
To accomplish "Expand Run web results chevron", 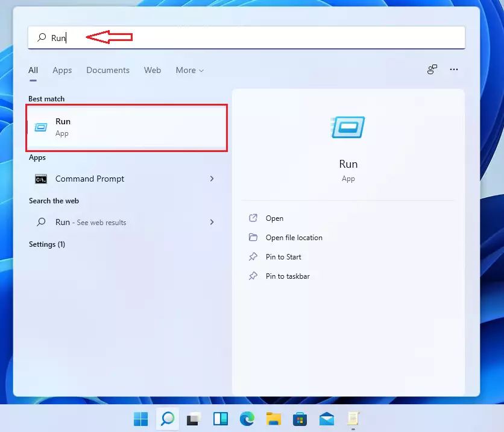I will pos(212,222).
